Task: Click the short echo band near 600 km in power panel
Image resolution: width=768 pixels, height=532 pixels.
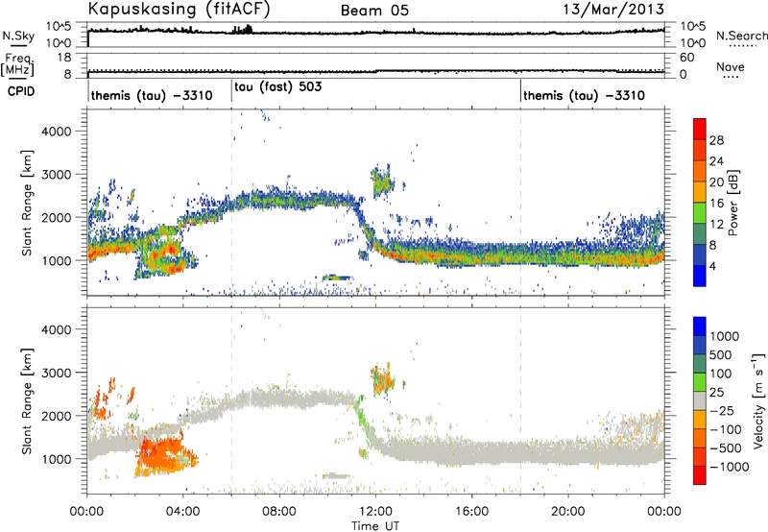Action: 337,278
